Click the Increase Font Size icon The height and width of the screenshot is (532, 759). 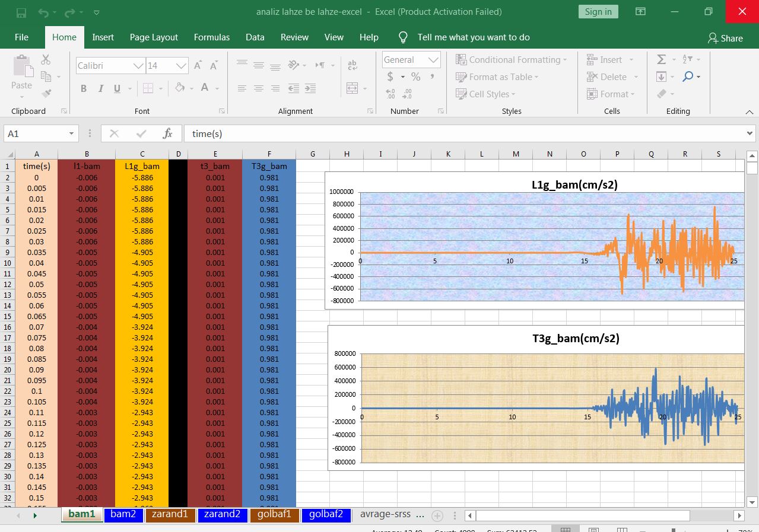[x=198, y=65]
